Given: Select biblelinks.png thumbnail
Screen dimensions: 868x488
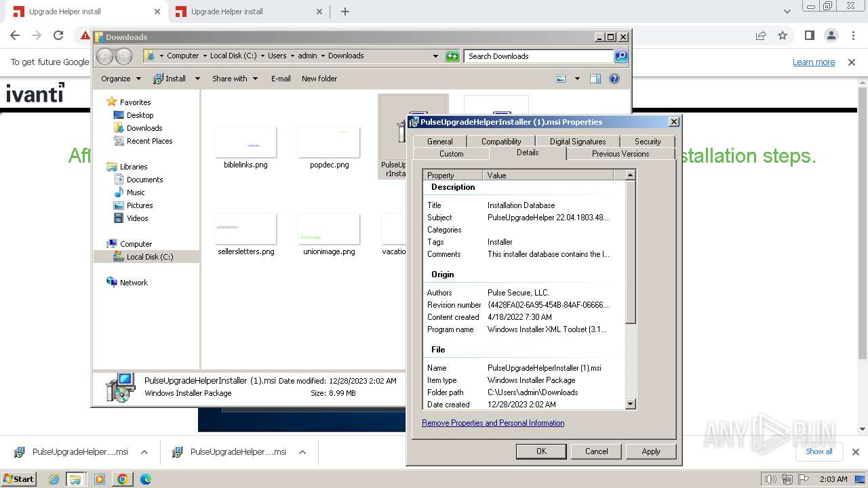Looking at the screenshot, I should (245, 142).
